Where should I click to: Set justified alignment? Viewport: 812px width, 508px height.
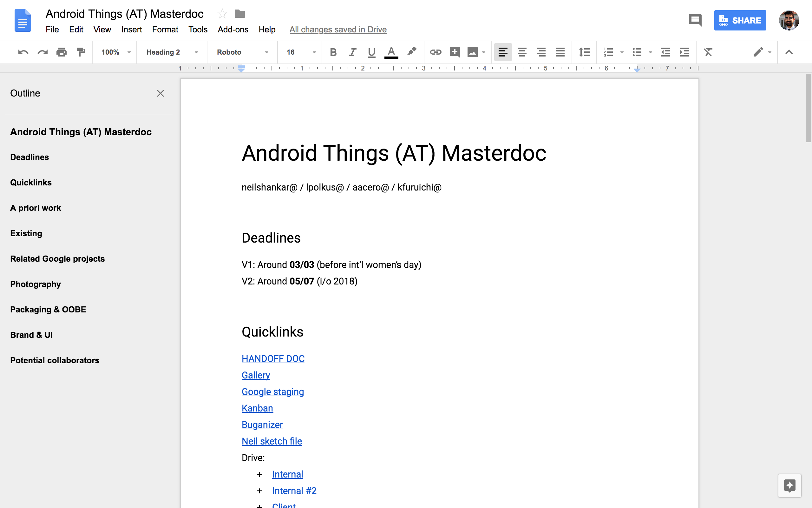(x=560, y=52)
